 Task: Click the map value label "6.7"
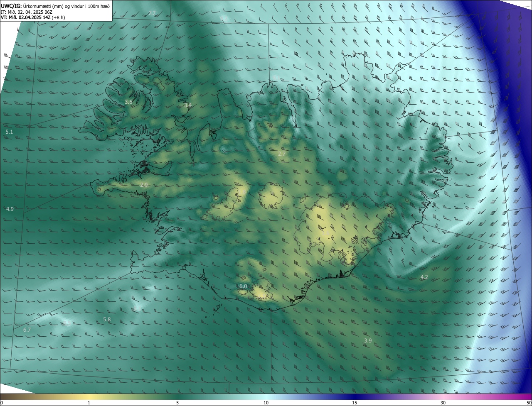27,330
